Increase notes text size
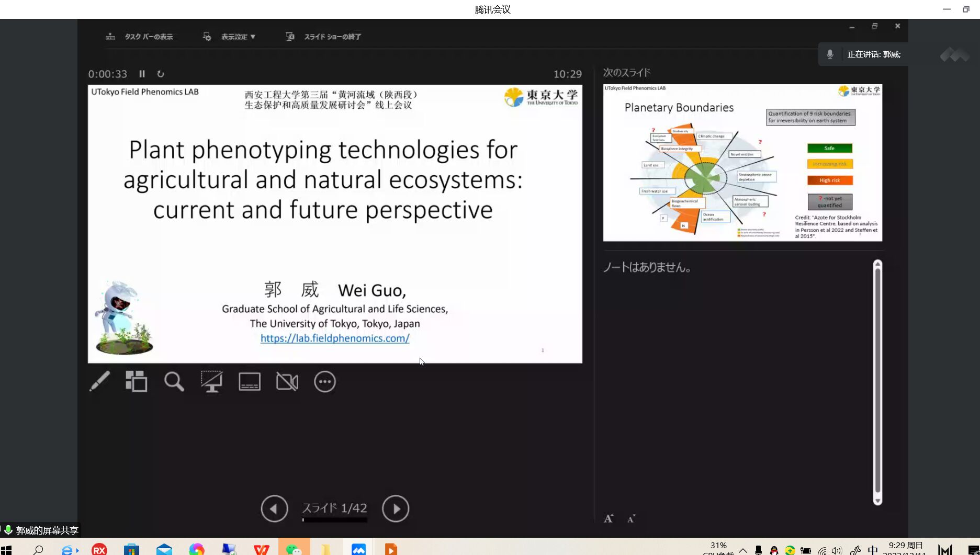This screenshot has width=980, height=555. [x=609, y=518]
